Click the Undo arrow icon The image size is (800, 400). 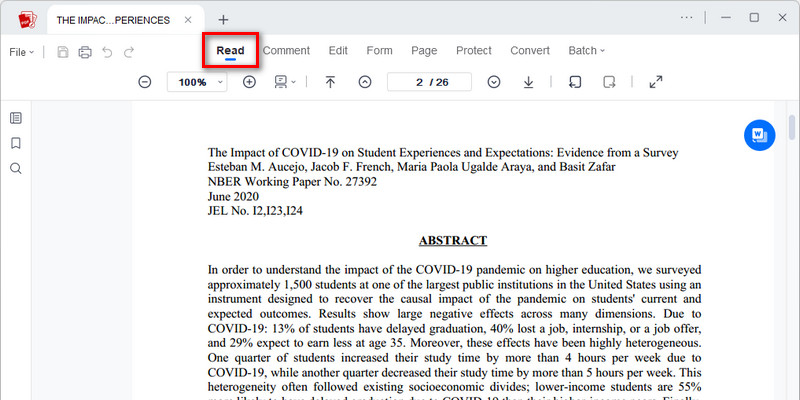coord(107,52)
